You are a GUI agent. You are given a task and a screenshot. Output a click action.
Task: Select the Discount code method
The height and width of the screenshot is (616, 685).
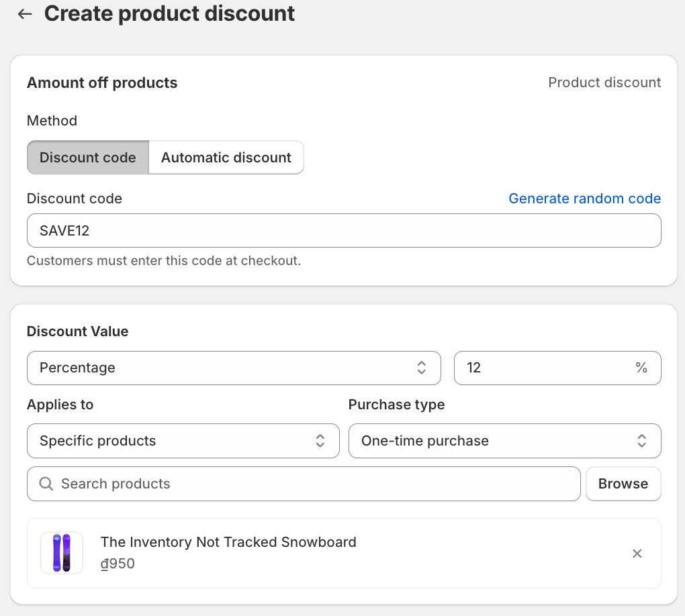click(x=87, y=158)
